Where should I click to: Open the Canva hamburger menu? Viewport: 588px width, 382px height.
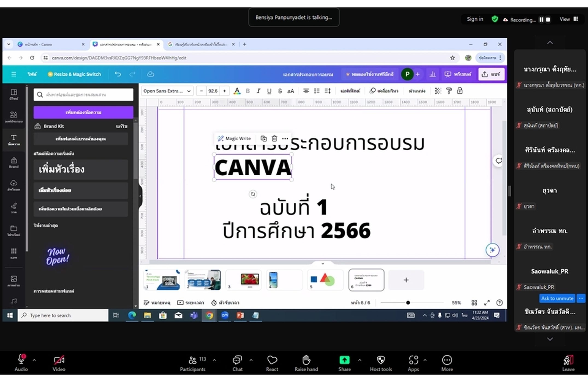pyautogui.click(x=13, y=74)
